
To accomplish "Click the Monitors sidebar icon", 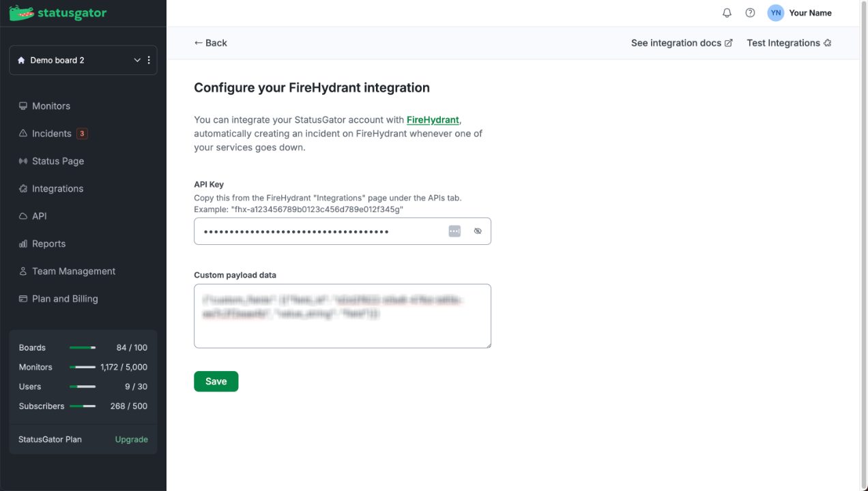I will 23,106.
